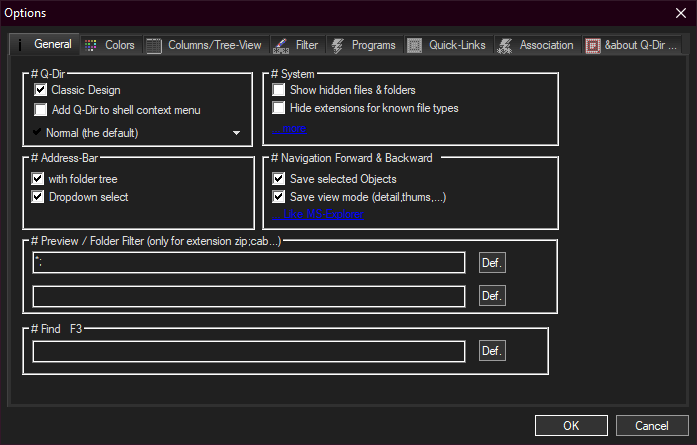Click into the Find F3 text field

click(x=248, y=351)
